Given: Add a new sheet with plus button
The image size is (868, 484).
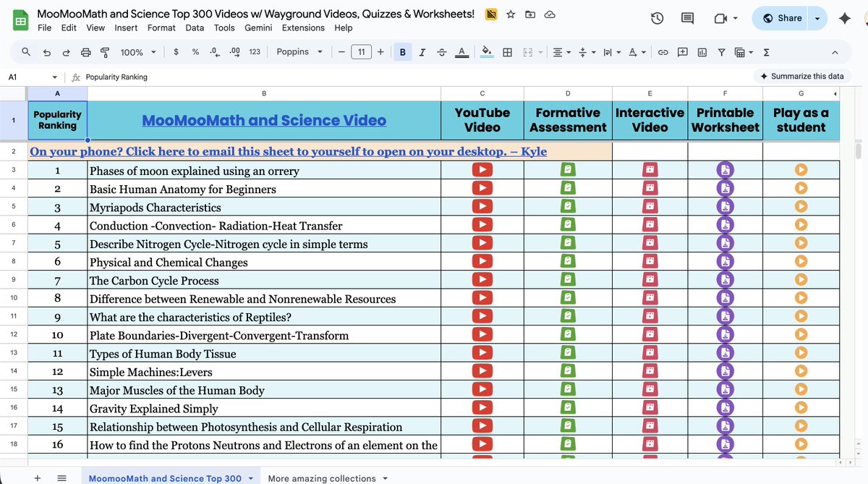Looking at the screenshot, I should [x=38, y=478].
